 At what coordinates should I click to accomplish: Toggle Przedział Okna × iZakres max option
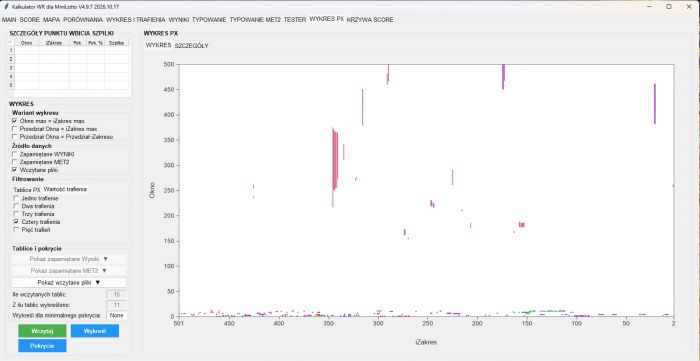pyautogui.click(x=15, y=129)
